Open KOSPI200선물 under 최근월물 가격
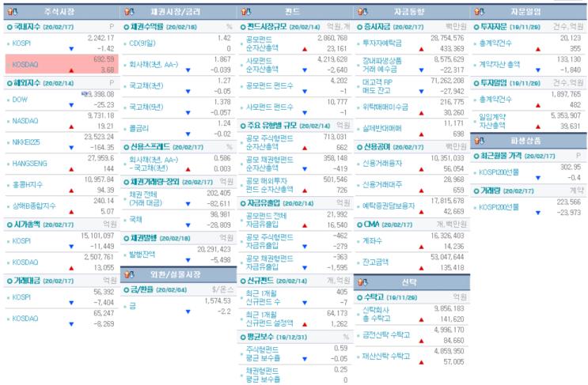 click(499, 172)
